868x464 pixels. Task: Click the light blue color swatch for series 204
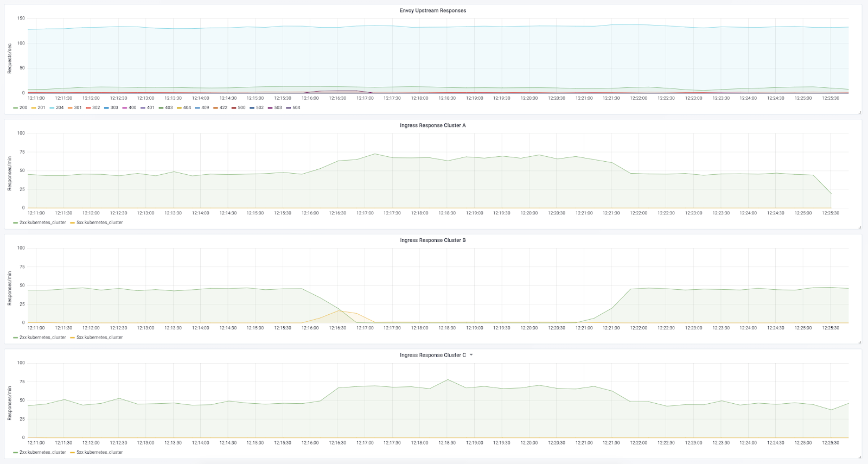pos(52,108)
